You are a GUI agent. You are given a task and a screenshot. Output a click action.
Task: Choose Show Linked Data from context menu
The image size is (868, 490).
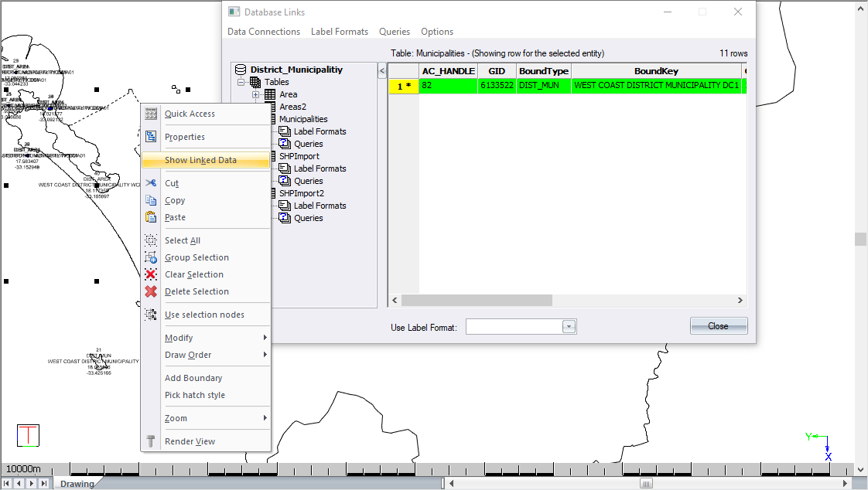(200, 160)
